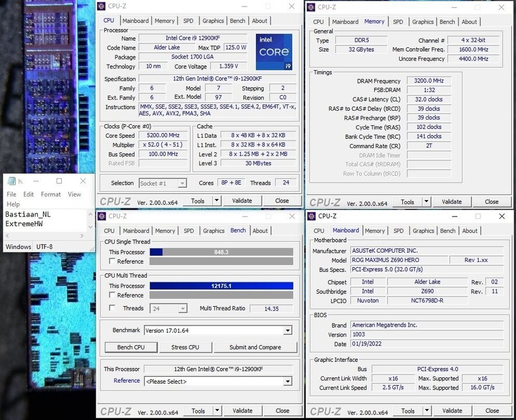The height and width of the screenshot is (420, 516).
Task: Click the CPU-Z title icon in the Mainboard window
Action: click(x=312, y=216)
